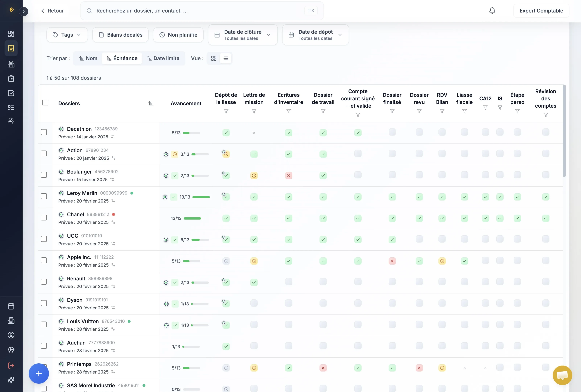The width and height of the screenshot is (581, 392).
Task: Expand the sidebar with chevron toggle
Action: tap(24, 11)
